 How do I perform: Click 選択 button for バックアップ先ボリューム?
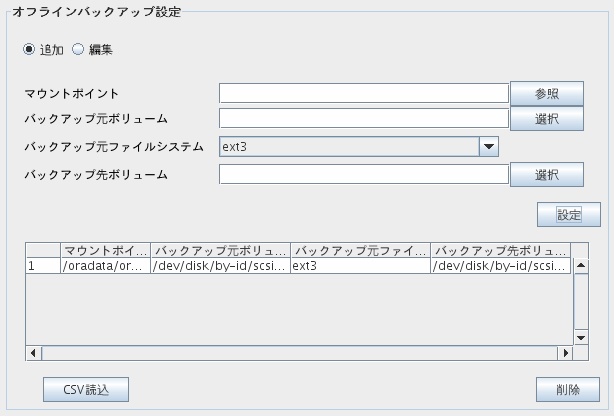[x=547, y=175]
